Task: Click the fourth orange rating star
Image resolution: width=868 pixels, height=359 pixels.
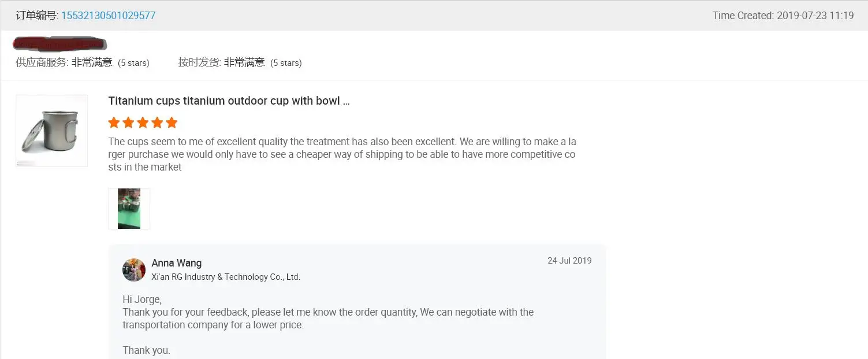Action: pyautogui.click(x=157, y=123)
